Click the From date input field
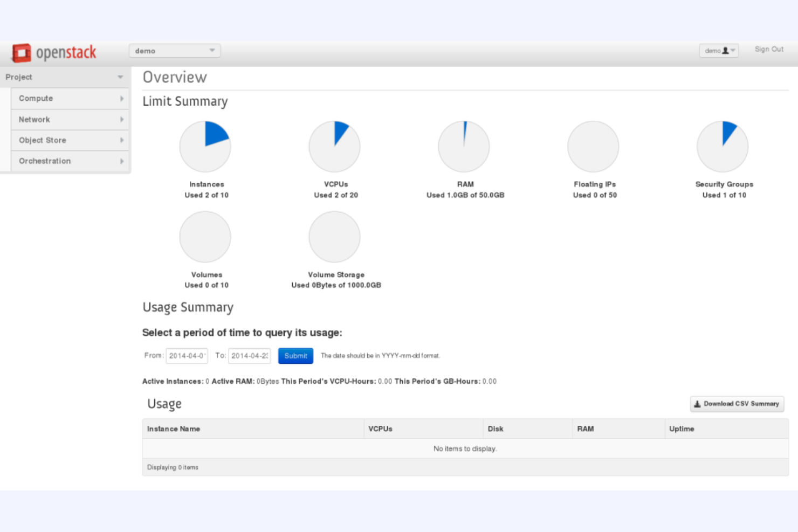The width and height of the screenshot is (798, 532). (x=187, y=356)
